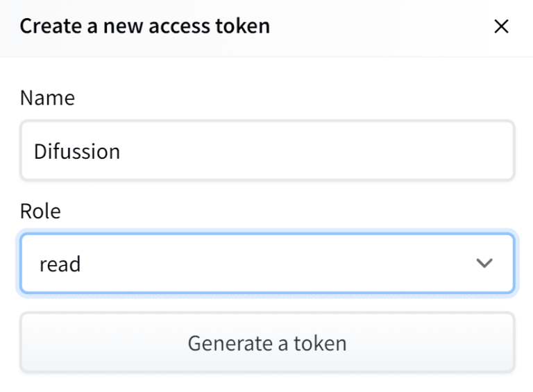Click the 'Difussion' text in Name field
Screen dimensions: 533x392
tap(77, 151)
